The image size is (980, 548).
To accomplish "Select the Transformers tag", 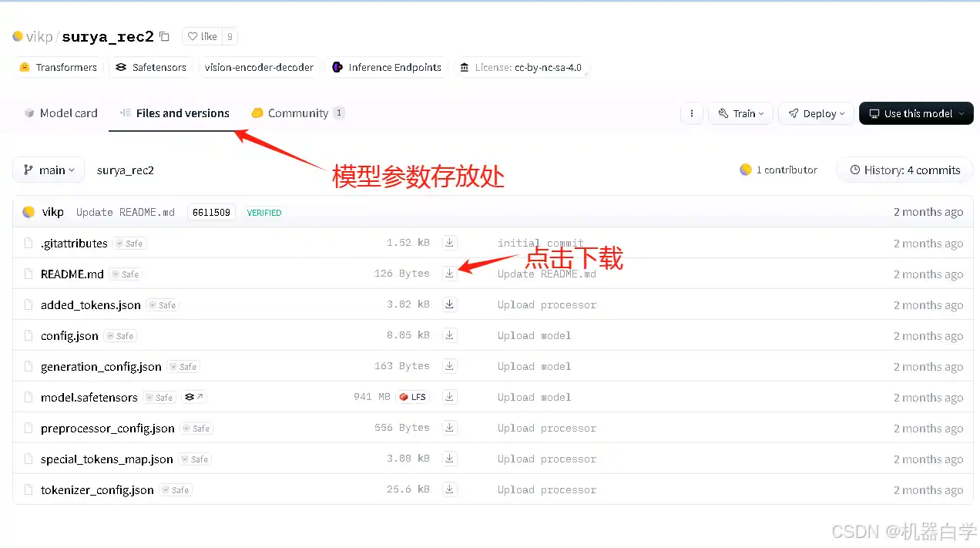I will pyautogui.click(x=59, y=67).
